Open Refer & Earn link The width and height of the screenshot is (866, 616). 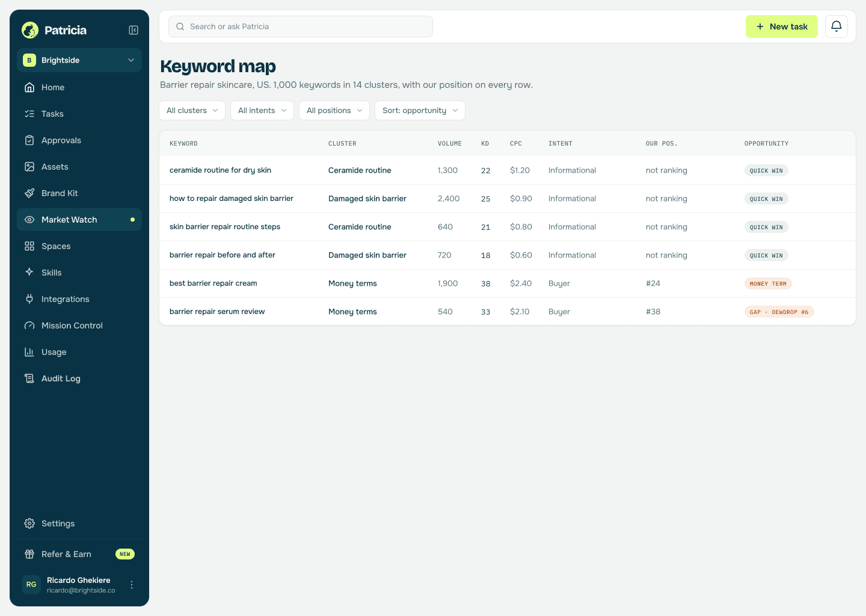coord(79,554)
